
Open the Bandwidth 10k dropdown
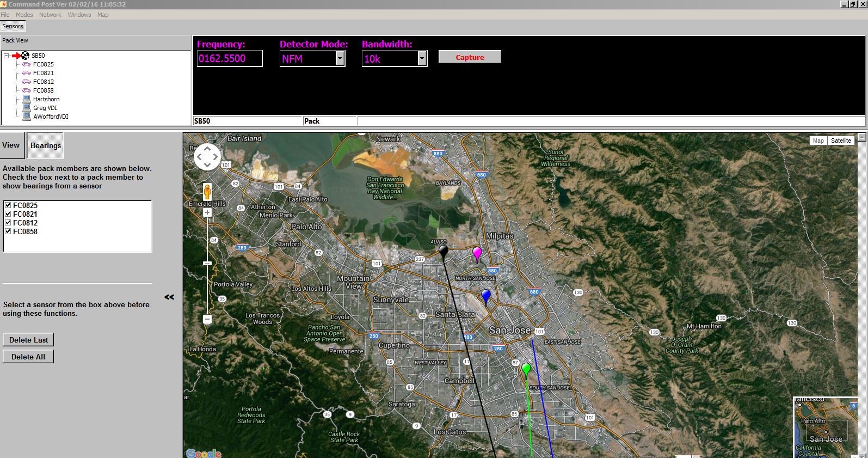click(422, 58)
